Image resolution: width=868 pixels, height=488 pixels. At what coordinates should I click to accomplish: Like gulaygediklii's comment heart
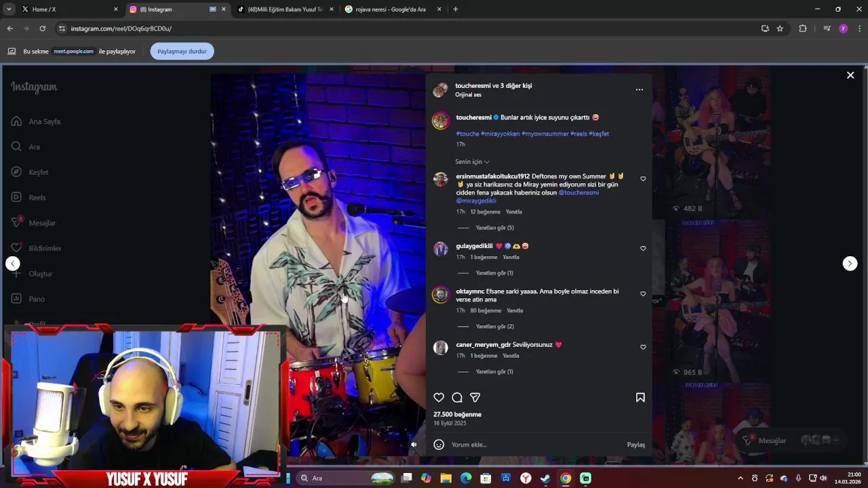coord(643,248)
